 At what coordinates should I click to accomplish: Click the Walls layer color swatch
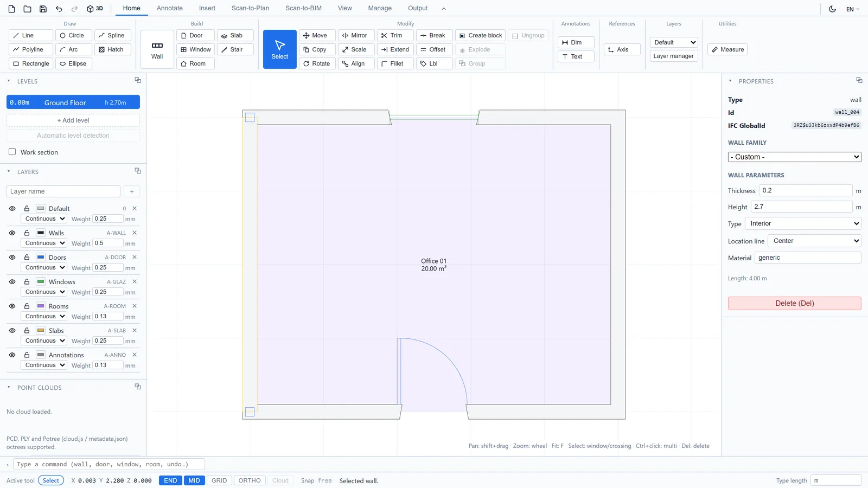point(41,233)
